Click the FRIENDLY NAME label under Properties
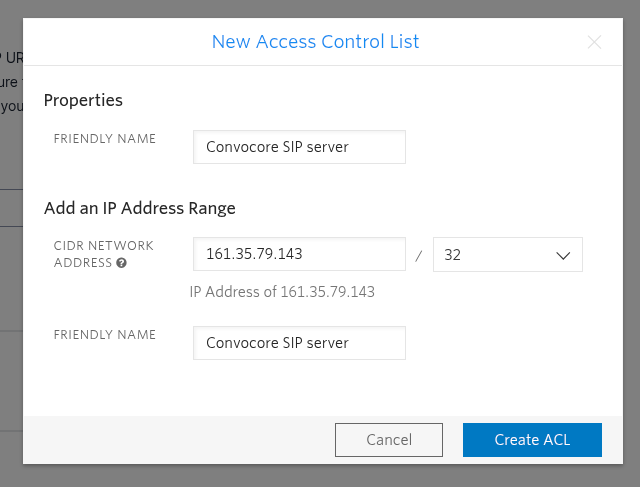 pos(105,139)
